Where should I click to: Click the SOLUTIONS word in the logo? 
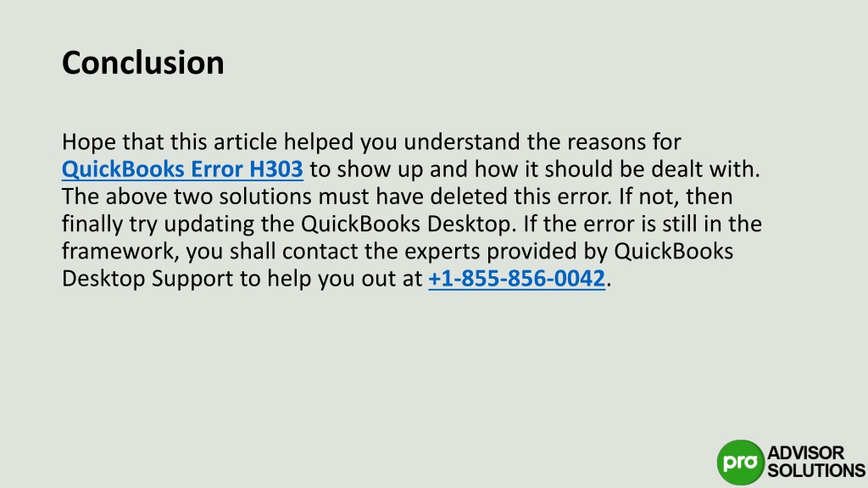816,471
